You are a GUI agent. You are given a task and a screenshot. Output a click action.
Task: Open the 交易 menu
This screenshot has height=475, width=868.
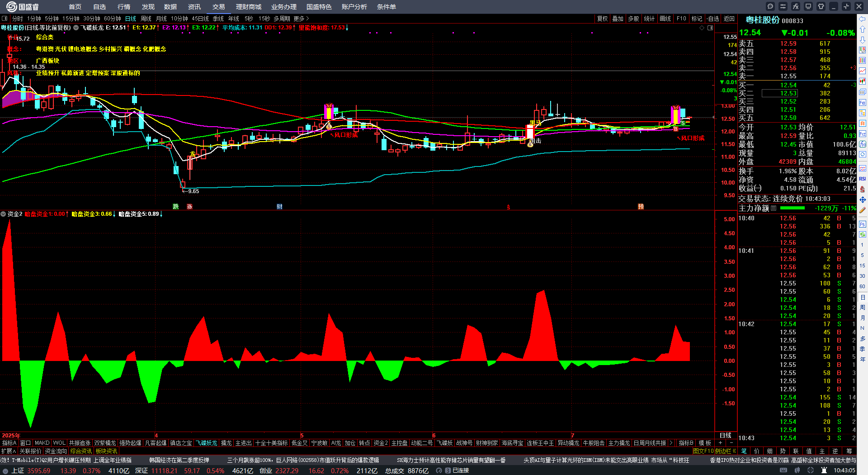[x=219, y=7]
